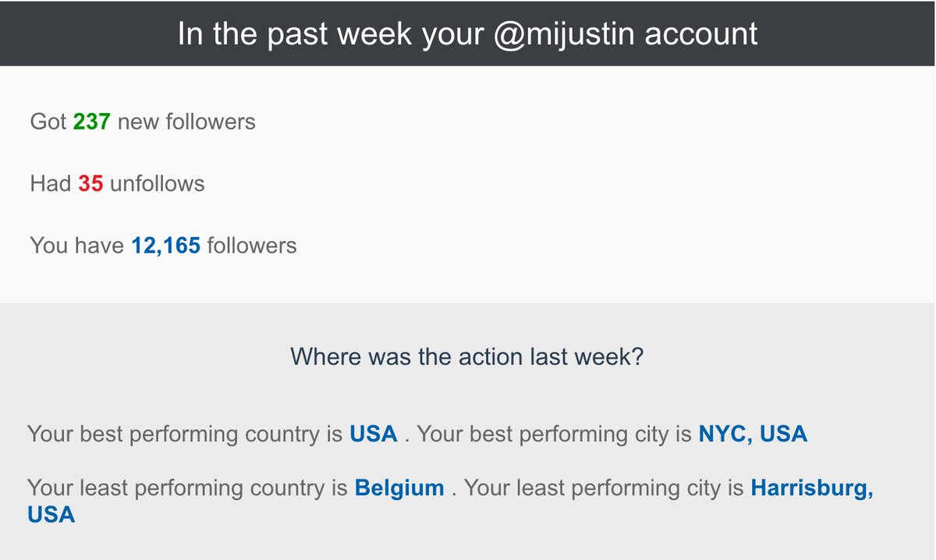Click the text 'Your least performing city is'
Viewport: 936px width, 560px height.
[604, 488]
